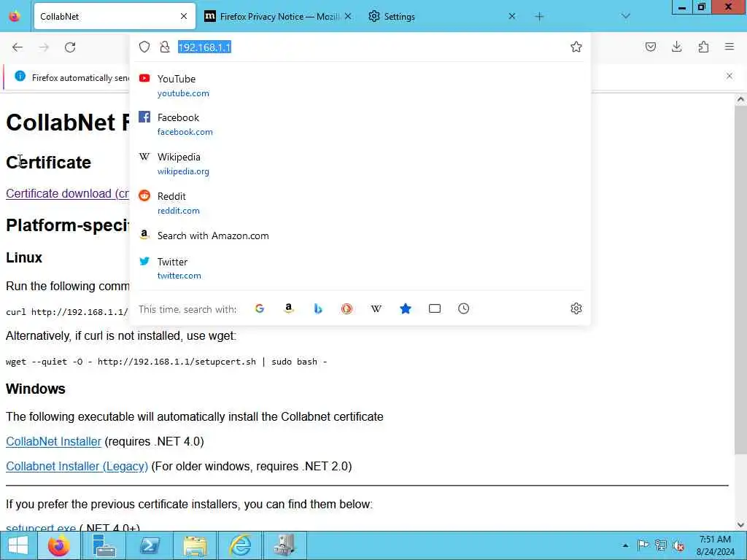The width and height of the screenshot is (747, 560).
Task: Search within History
Action: (463, 308)
